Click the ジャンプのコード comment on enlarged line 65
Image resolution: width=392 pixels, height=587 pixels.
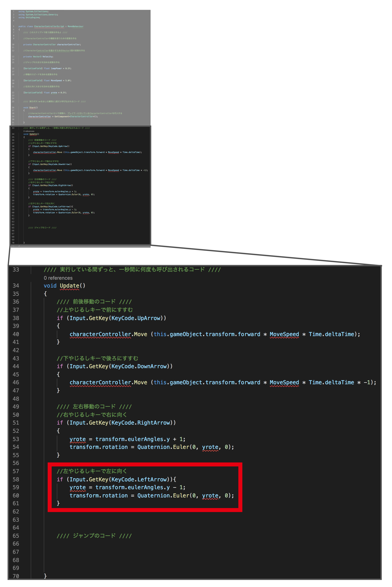tap(94, 536)
